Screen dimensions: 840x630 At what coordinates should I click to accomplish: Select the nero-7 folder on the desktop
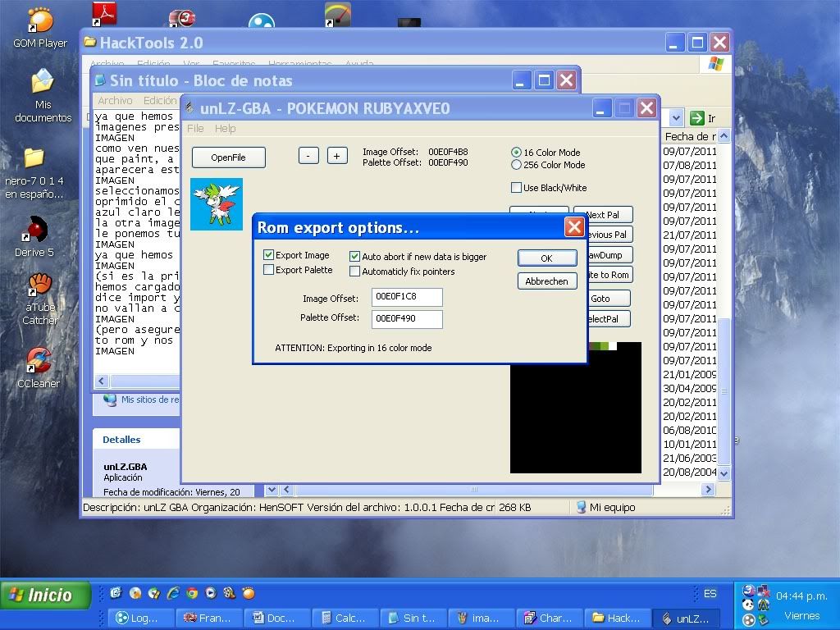click(x=34, y=172)
